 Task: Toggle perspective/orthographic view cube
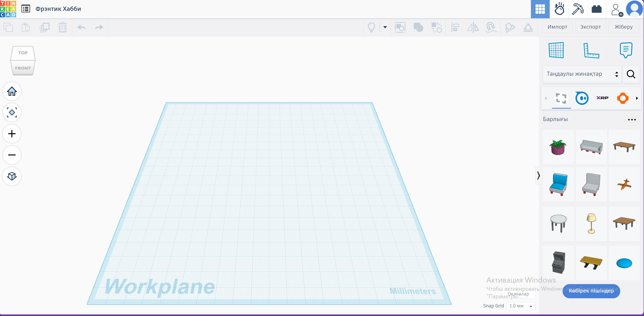(12, 176)
